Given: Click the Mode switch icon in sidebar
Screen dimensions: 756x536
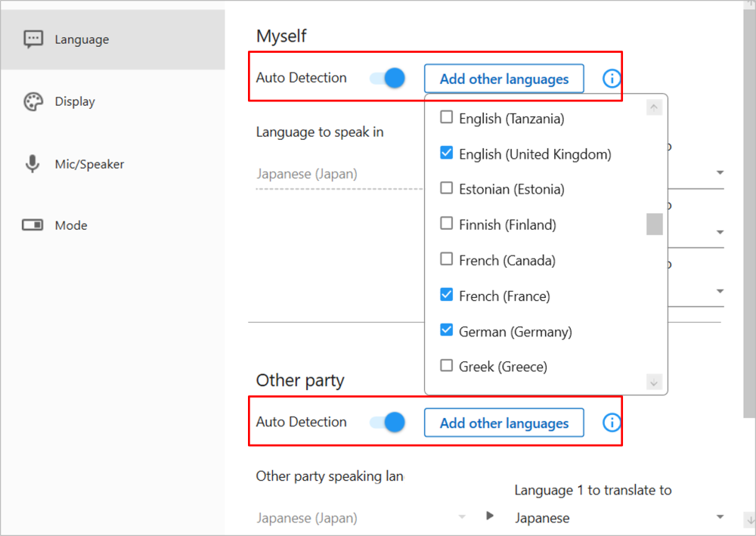Looking at the screenshot, I should click(33, 225).
